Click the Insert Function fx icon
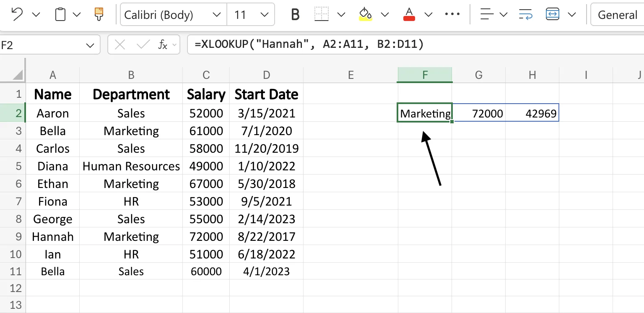 click(163, 44)
